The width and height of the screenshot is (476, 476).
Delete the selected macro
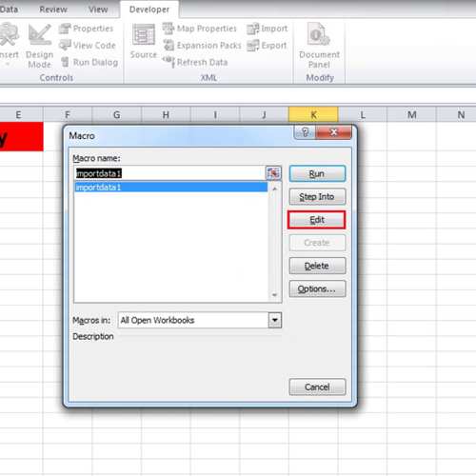317,266
